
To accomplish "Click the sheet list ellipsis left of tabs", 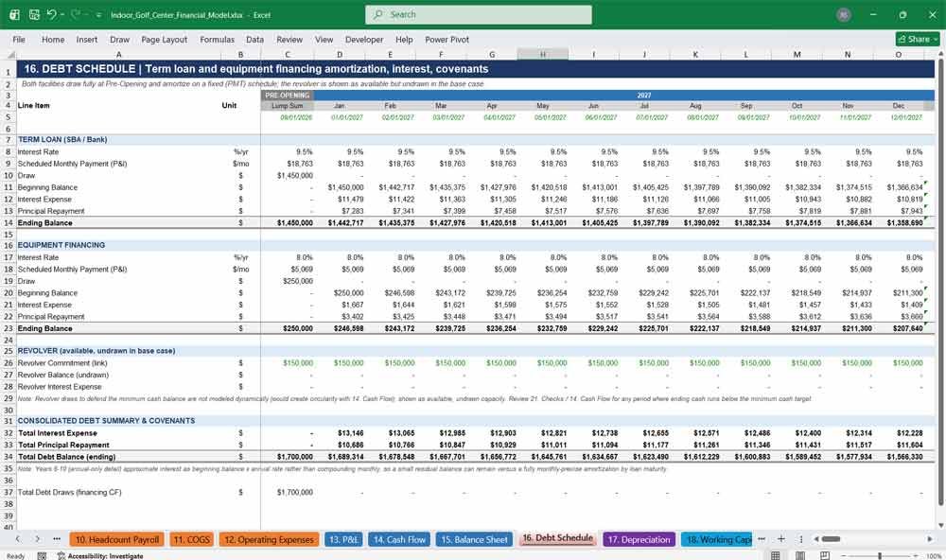I will click(57, 539).
